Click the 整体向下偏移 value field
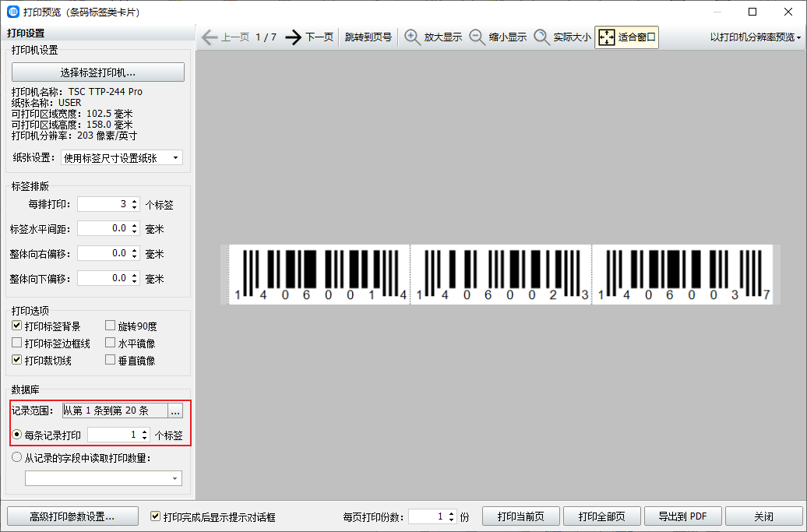Image resolution: width=807 pixels, height=532 pixels. point(104,278)
